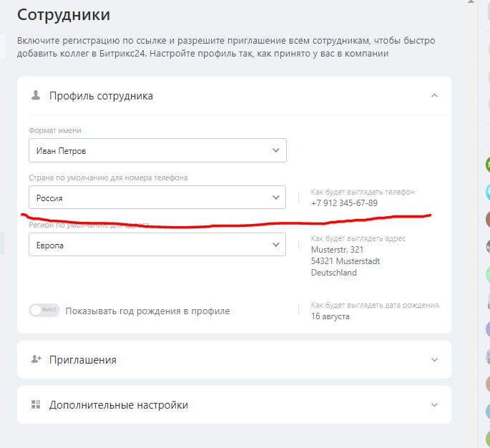
Task: Open the purple avatar in the right sidebar
Action: (x=486, y=329)
